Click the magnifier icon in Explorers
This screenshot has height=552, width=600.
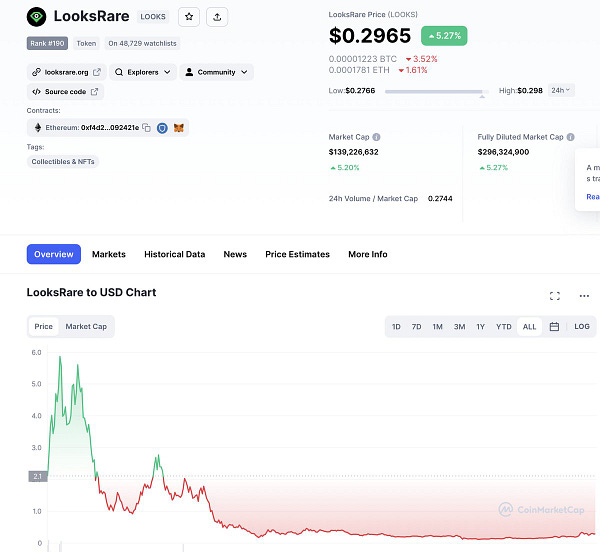[119, 72]
